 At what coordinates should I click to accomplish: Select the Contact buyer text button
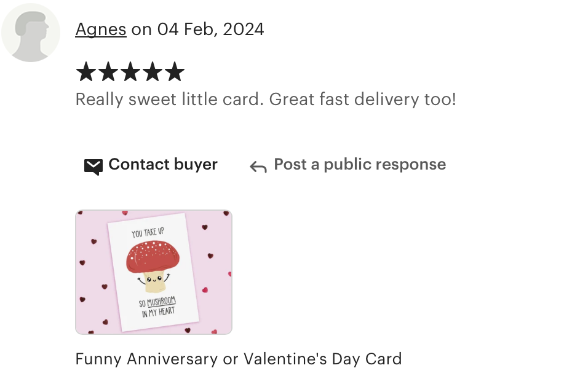click(x=163, y=164)
